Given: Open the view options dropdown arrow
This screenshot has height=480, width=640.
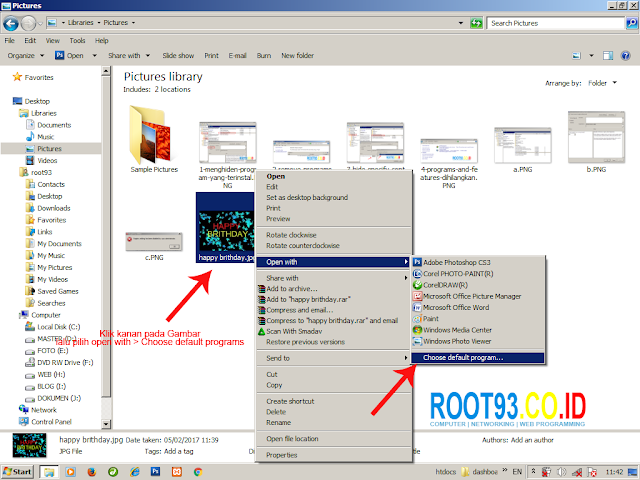Looking at the screenshot, I should tap(591, 56).
